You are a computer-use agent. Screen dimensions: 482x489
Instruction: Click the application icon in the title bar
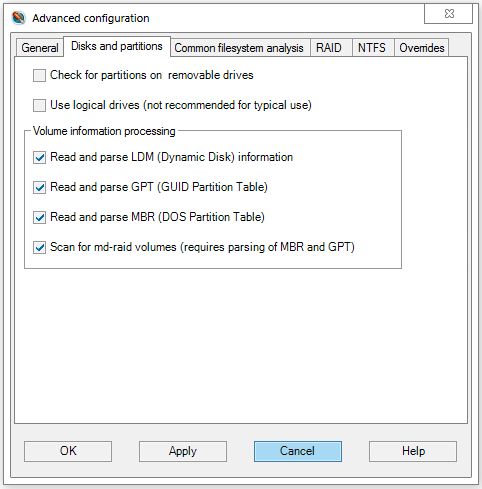point(18,18)
